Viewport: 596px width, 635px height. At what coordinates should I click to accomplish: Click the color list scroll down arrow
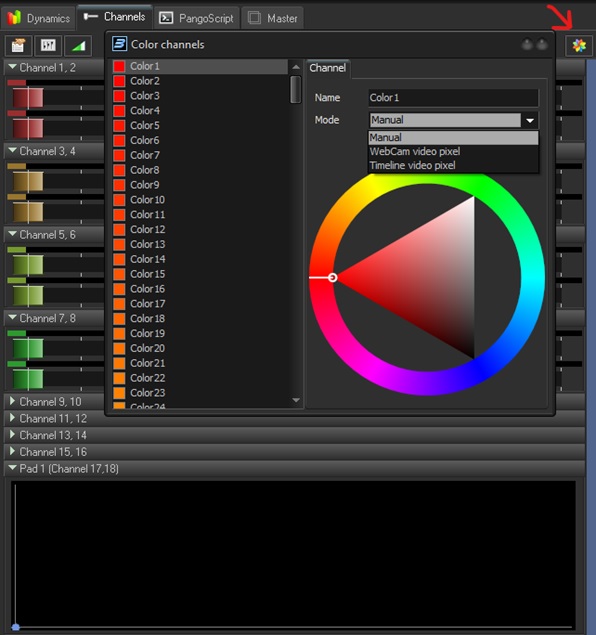[296, 400]
